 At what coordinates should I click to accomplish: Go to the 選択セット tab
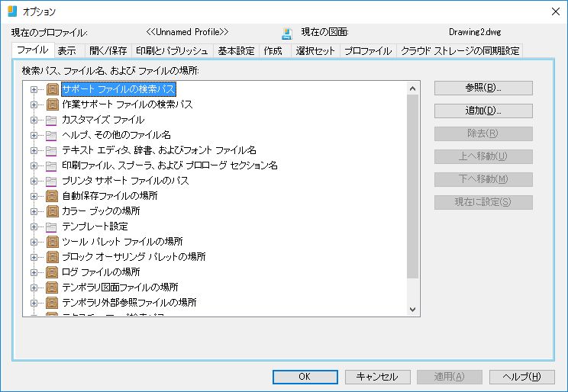pos(315,50)
